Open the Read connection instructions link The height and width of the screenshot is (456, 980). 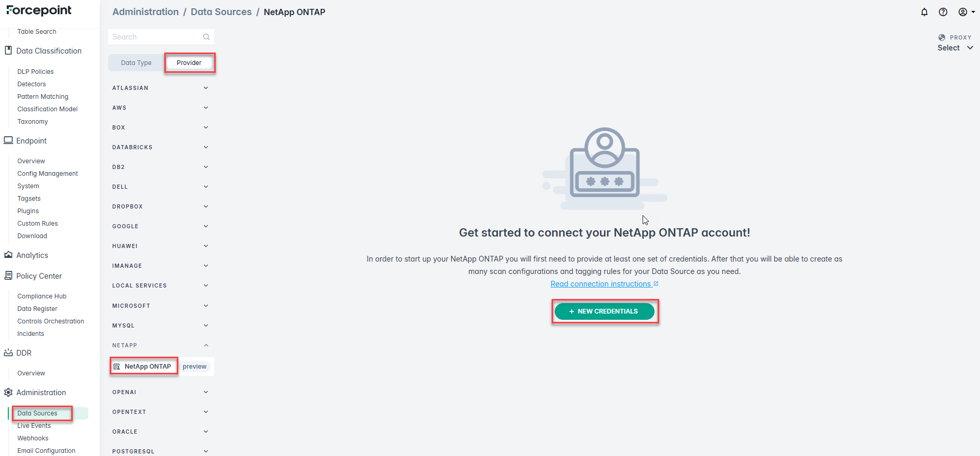605,284
